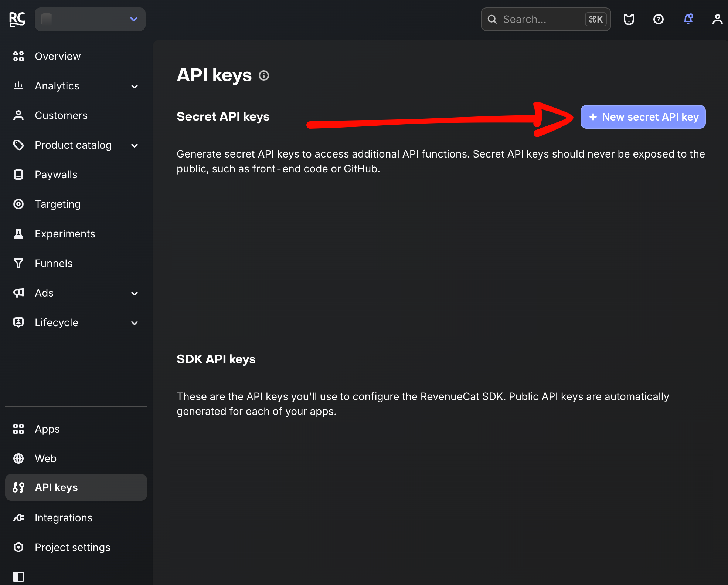Open the user account profile icon

(x=717, y=19)
